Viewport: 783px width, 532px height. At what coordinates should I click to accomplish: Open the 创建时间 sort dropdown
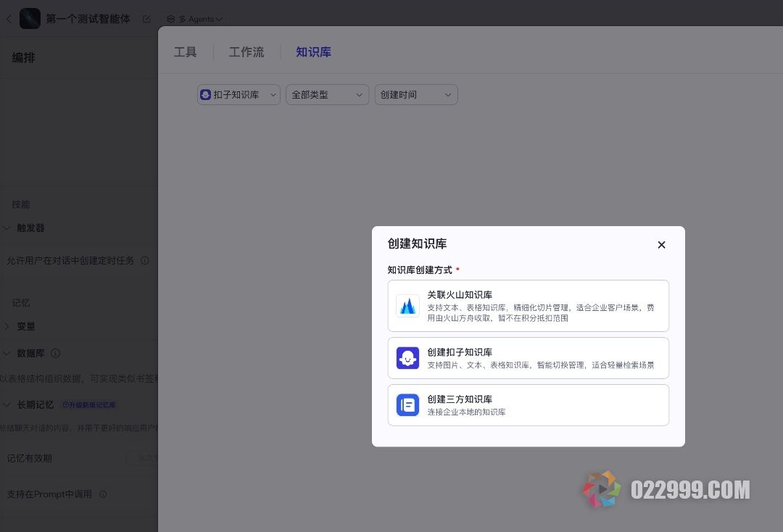416,95
